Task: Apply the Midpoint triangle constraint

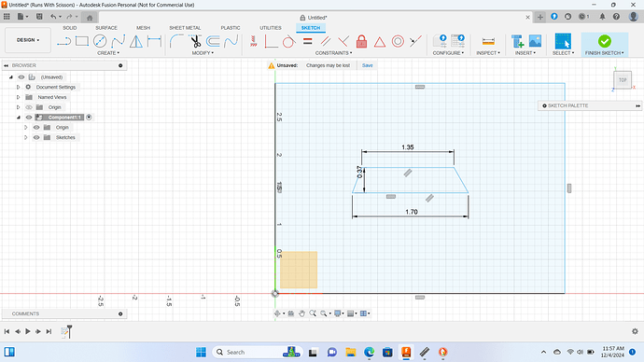Action: pyautogui.click(x=380, y=41)
